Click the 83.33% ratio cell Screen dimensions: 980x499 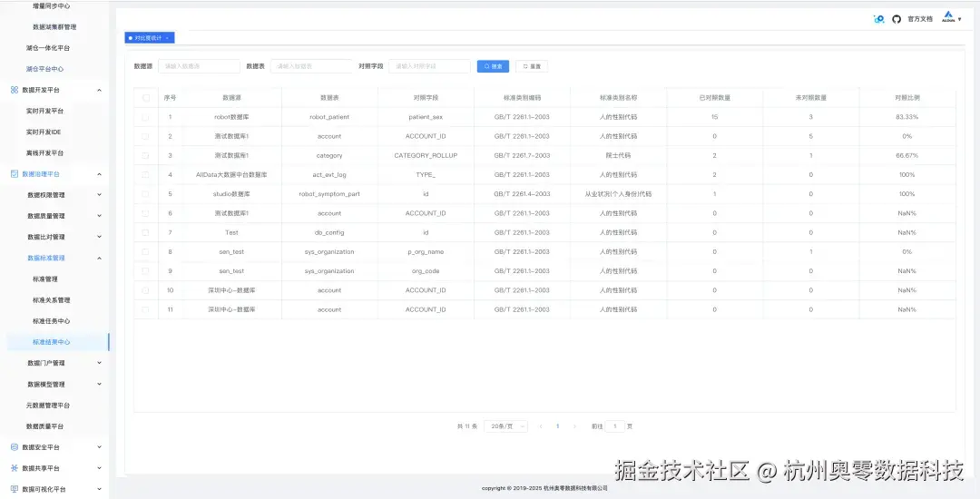[906, 117]
